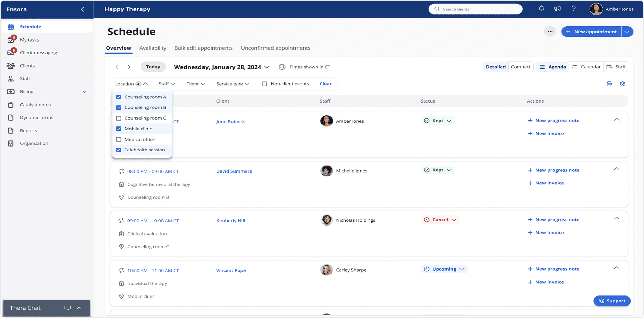
Task: Click the Reports sidebar icon
Action: (10, 130)
